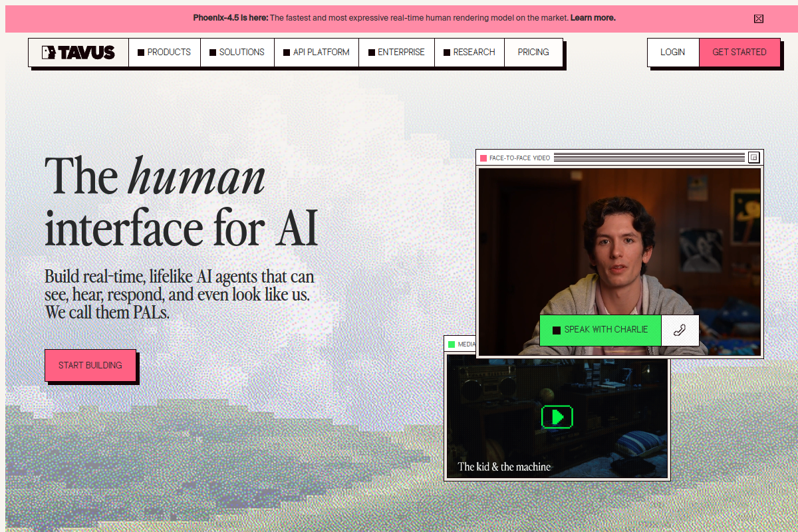Viewport: 798px width, 532px height.
Task: Open the Enterprise menu
Action: tap(396, 53)
